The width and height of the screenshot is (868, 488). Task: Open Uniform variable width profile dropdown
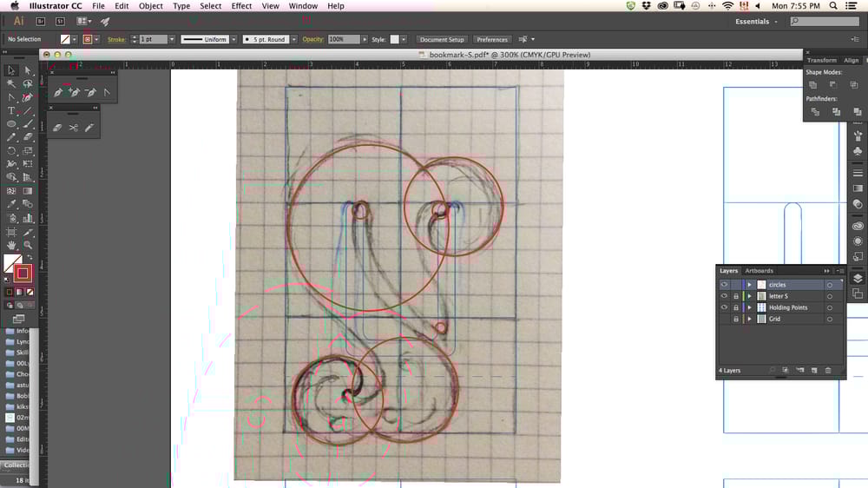click(233, 39)
